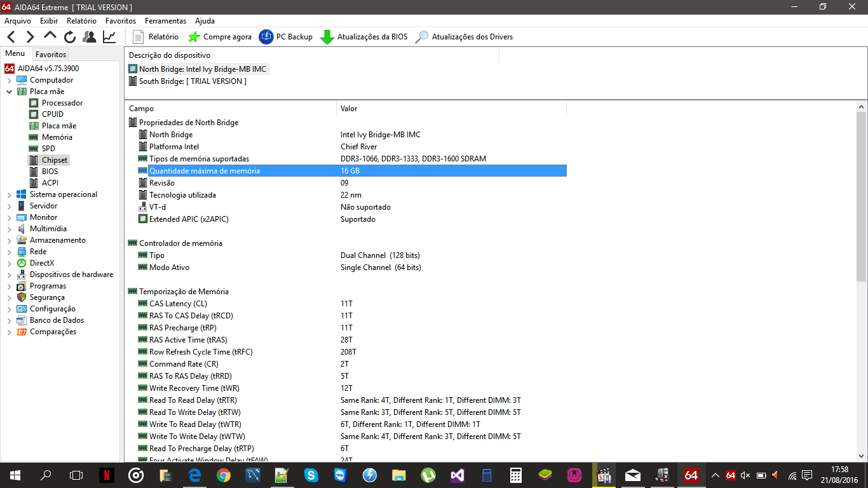Open Google Chrome from the taskbar
The width and height of the screenshot is (868, 488).
(223, 475)
